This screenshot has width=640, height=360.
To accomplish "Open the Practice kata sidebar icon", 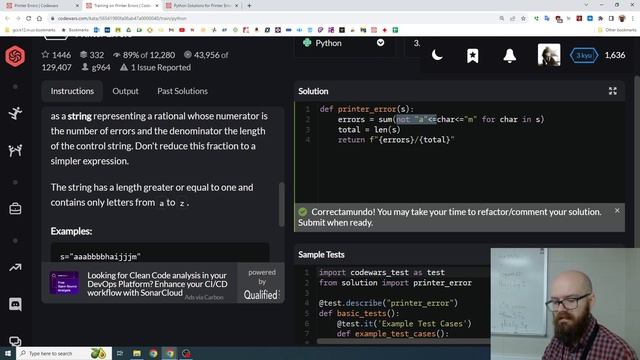I will (15, 113).
